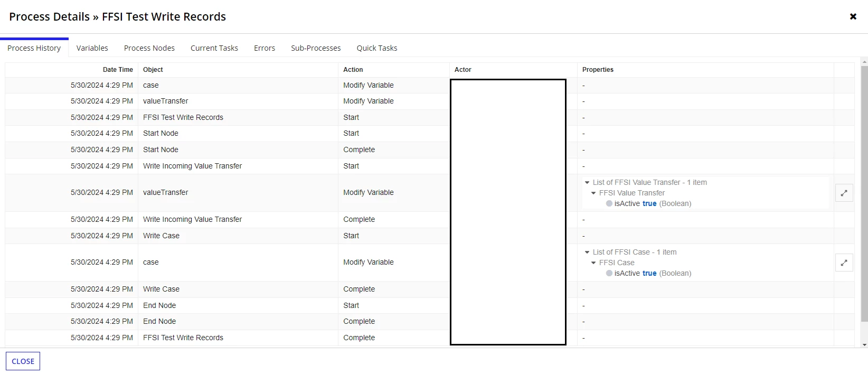Click 'FFSI Test Write Records' Complete row object
Image resolution: width=868 pixels, height=374 pixels.
click(x=183, y=338)
